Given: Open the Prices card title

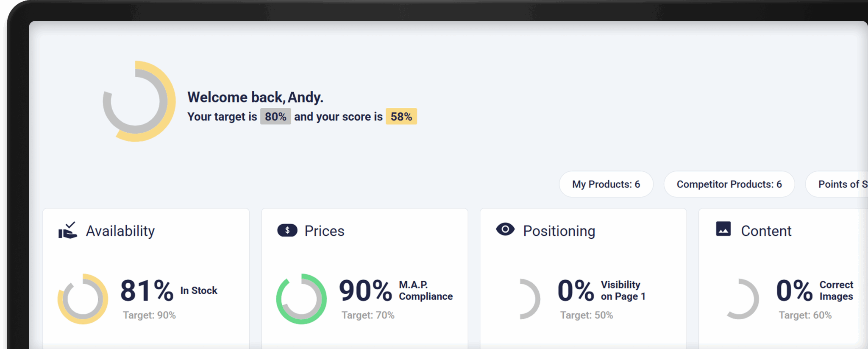Looking at the screenshot, I should click(x=324, y=231).
